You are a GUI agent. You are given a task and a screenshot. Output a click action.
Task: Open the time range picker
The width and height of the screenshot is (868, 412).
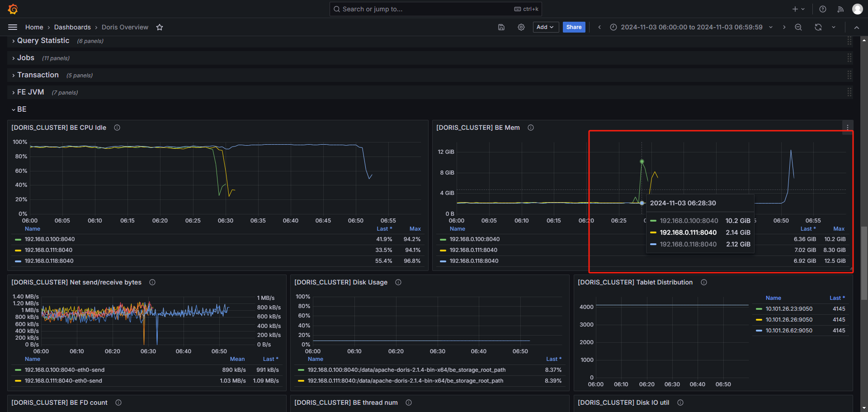[691, 27]
